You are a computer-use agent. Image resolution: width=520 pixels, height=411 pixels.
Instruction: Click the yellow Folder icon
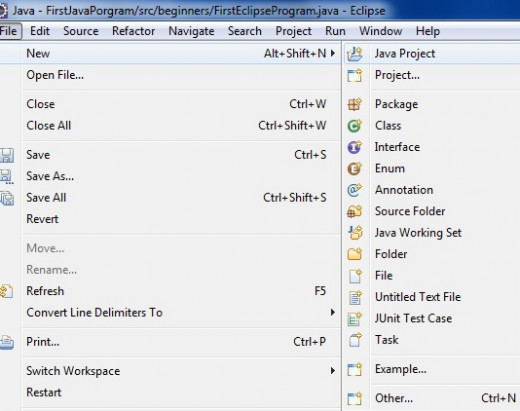tap(354, 254)
